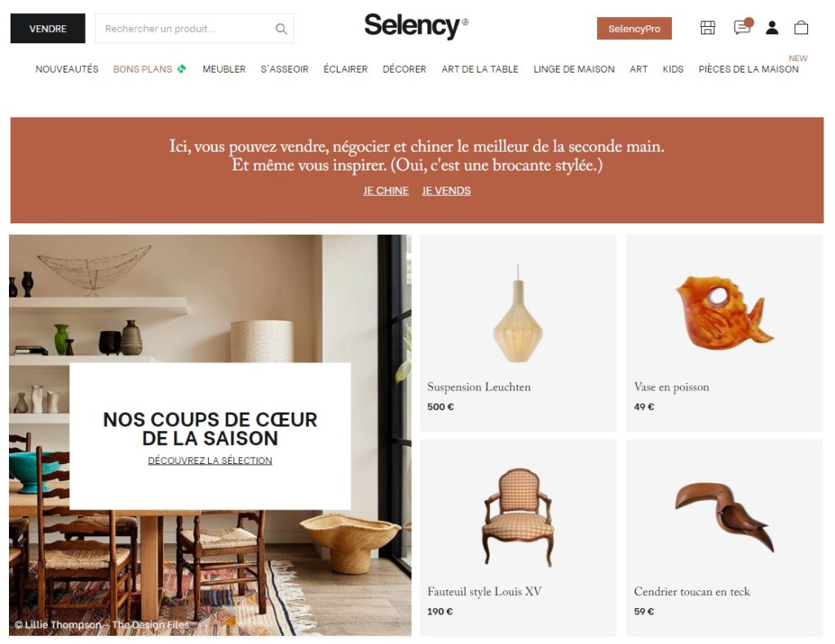835x644 pixels.
Task: Open the user account icon
Action: (771, 28)
